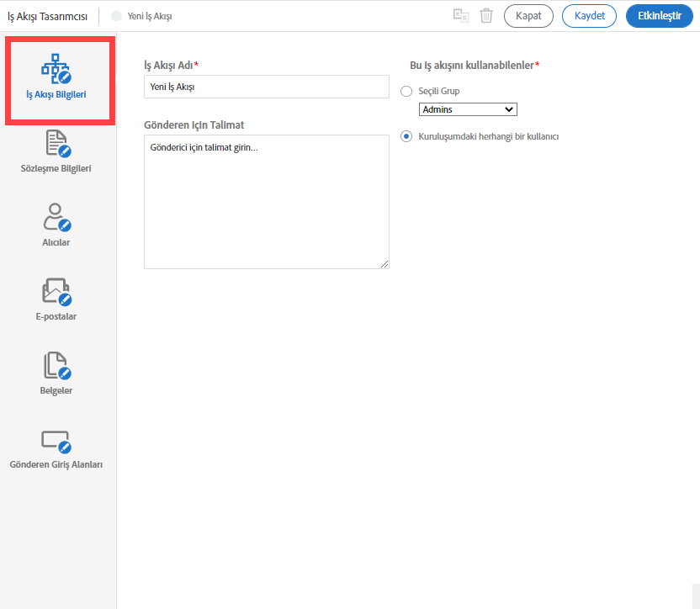Open the Sözleşme Bilgileri document icon
This screenshot has height=609, width=700.
(58, 143)
